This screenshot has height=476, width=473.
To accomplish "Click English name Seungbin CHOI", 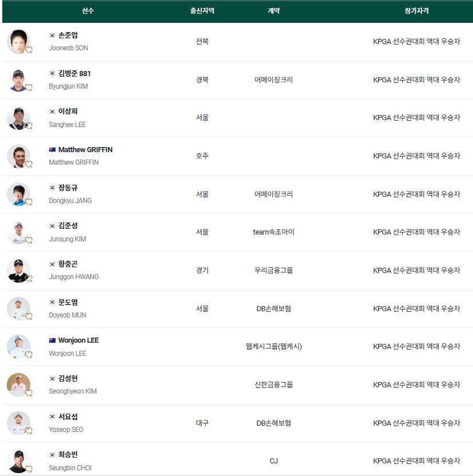I will click(70, 468).
